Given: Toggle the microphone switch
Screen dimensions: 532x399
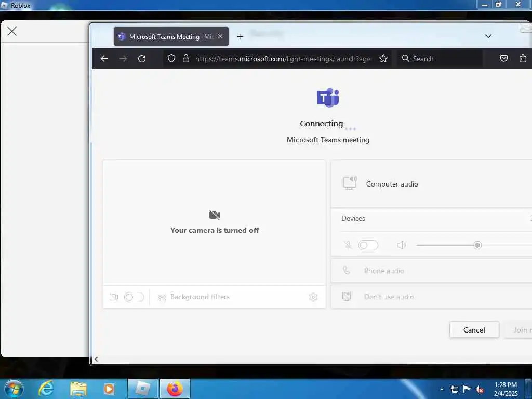Looking at the screenshot, I should 368,245.
